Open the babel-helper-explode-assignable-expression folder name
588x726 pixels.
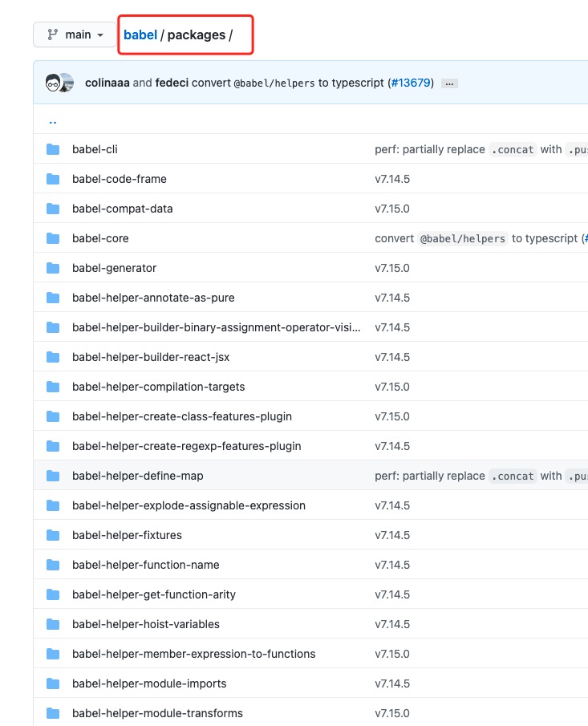(x=189, y=505)
